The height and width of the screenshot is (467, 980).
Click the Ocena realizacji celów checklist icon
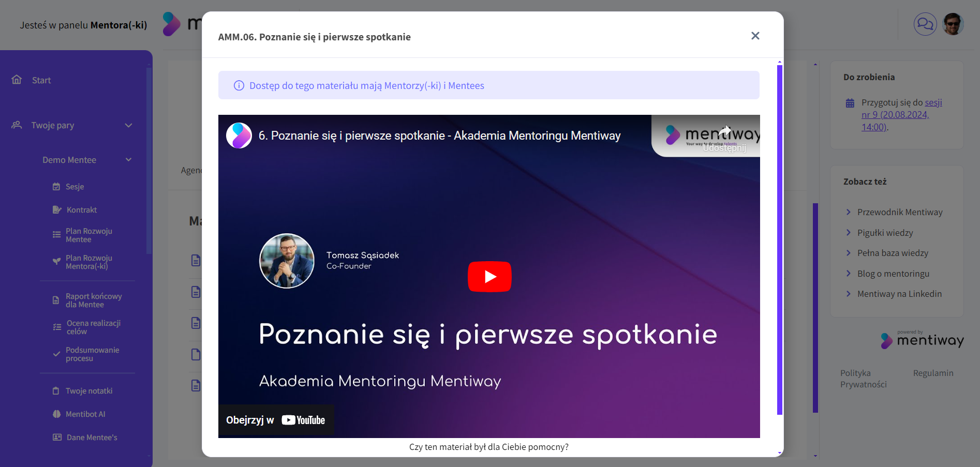tap(57, 327)
